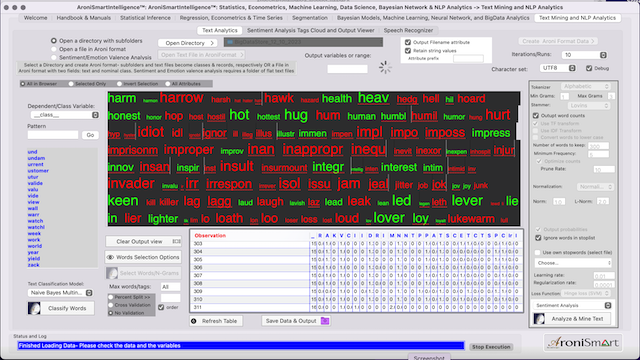Open the Naive Bayes model dropdown

click(x=60, y=293)
